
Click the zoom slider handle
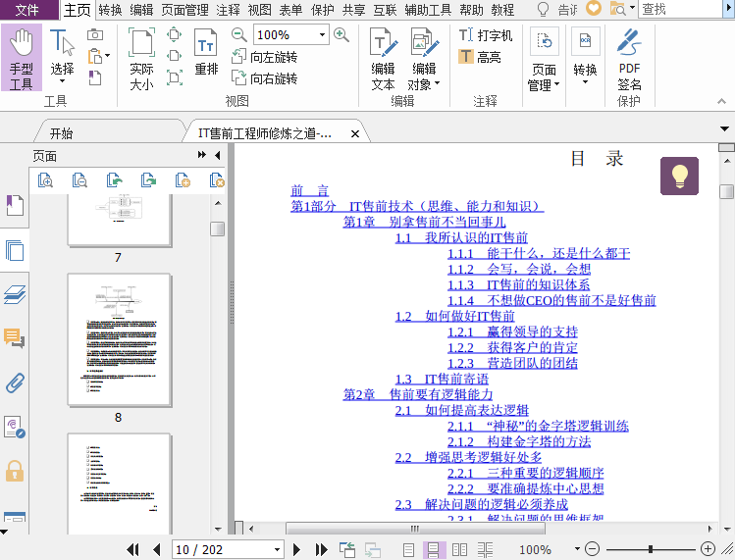[651, 549]
